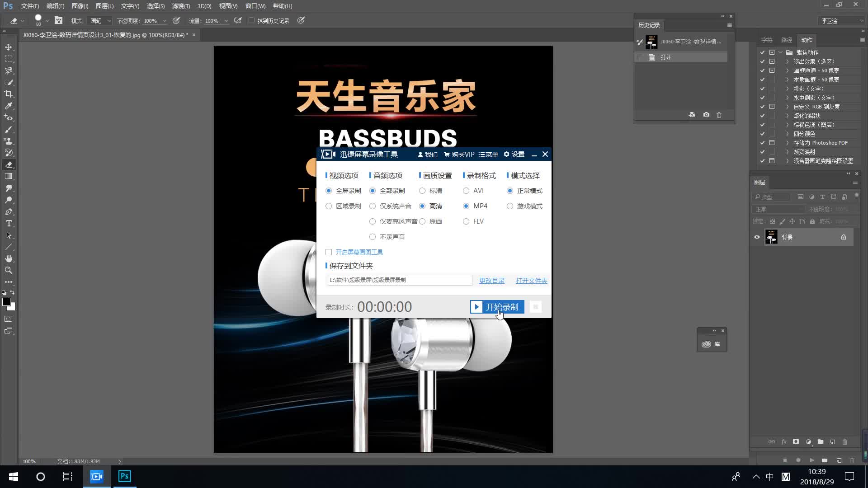Select the Zoom tool
Screen dimensions: 868x488
pos(9,270)
